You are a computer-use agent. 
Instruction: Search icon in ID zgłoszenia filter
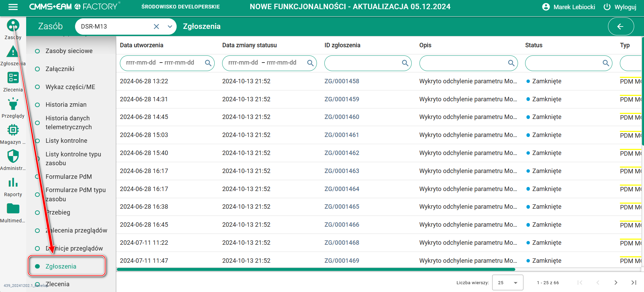[x=405, y=63]
